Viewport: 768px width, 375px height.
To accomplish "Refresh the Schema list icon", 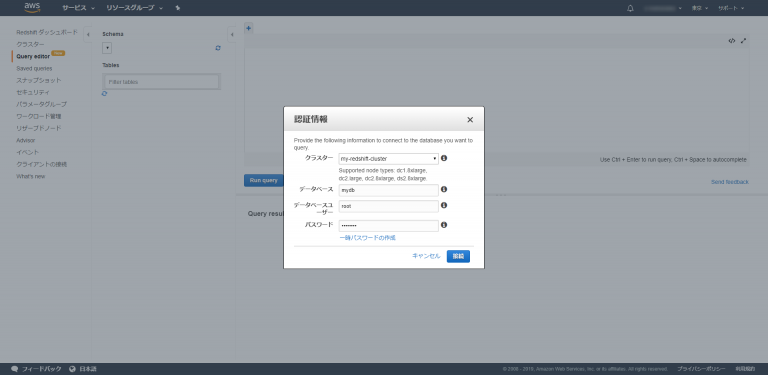I will pyautogui.click(x=218, y=48).
